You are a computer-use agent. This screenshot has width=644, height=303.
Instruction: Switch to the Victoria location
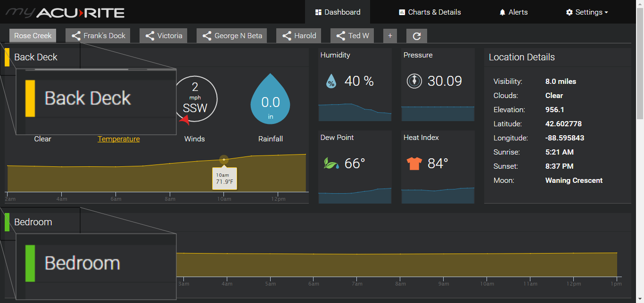tap(164, 36)
